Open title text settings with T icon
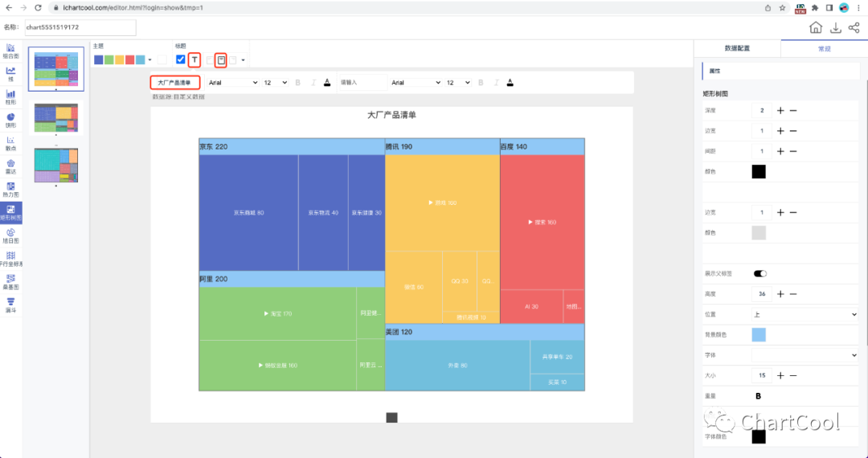Viewport: 868px width, 458px height. tap(194, 59)
